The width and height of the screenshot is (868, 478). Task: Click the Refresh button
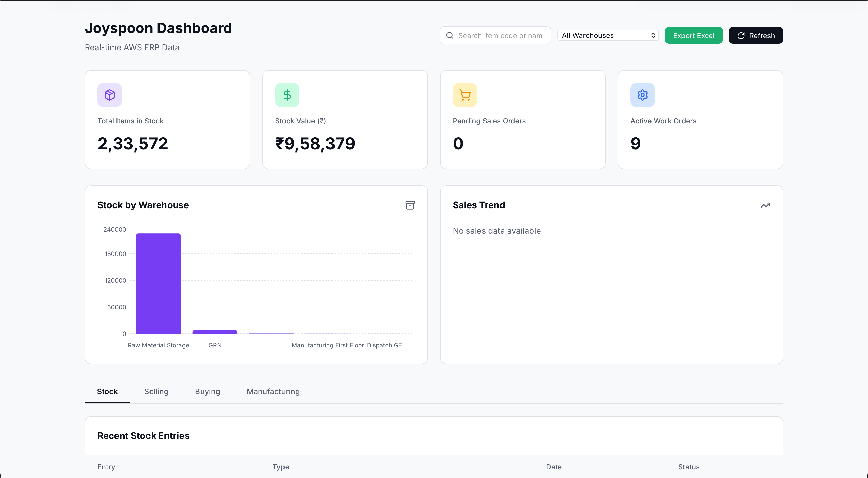pos(756,35)
